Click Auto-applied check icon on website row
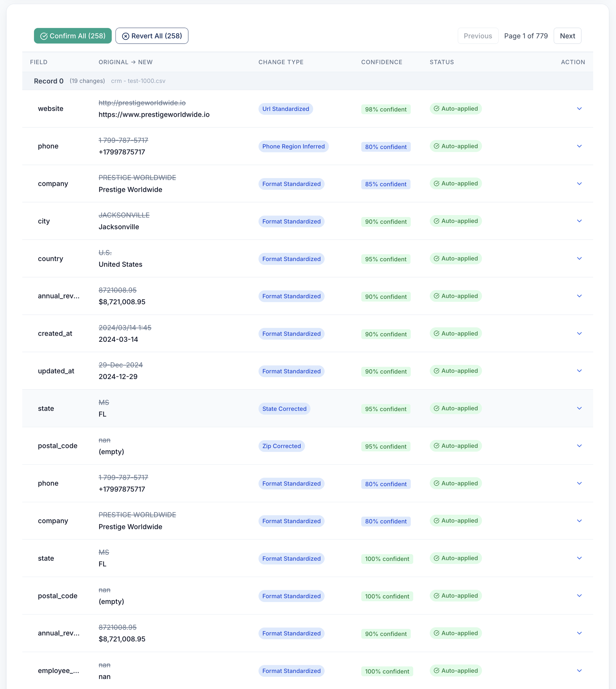This screenshot has height=689, width=616. tap(437, 108)
